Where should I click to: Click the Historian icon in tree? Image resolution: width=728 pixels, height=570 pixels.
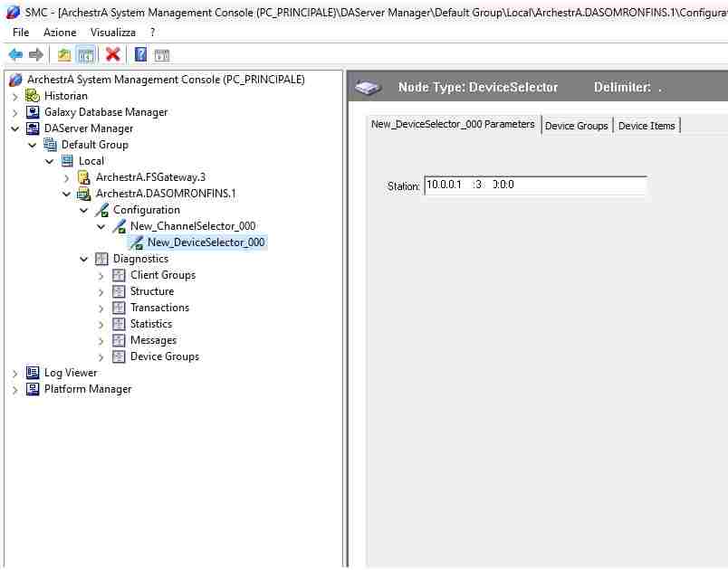tap(33, 96)
